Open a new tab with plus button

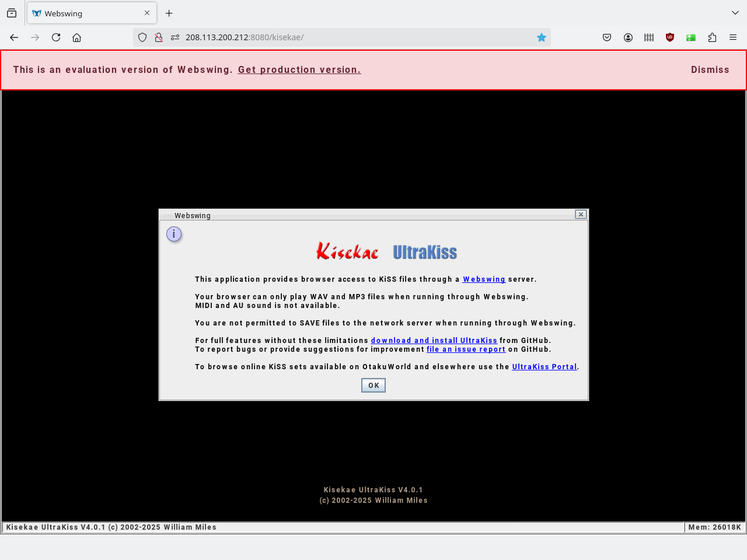[x=169, y=13]
